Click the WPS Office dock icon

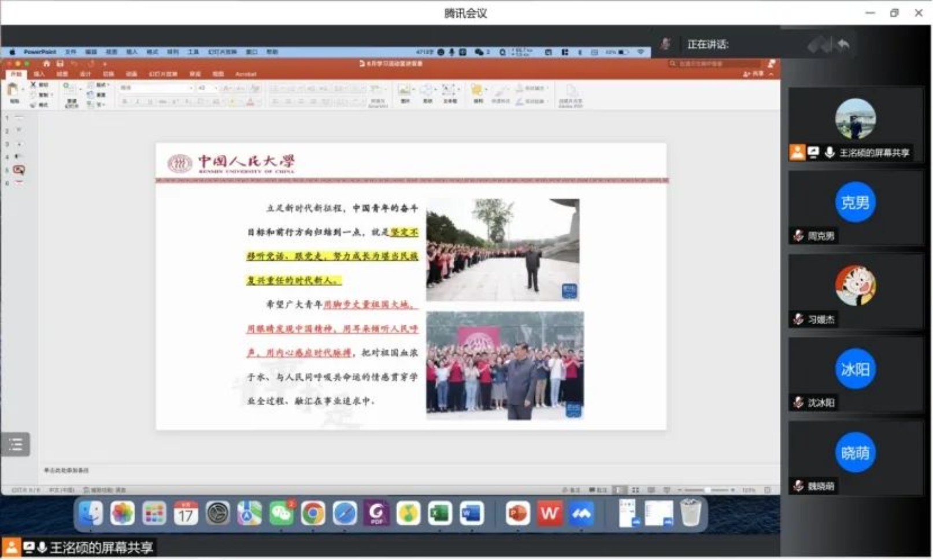pos(549,513)
